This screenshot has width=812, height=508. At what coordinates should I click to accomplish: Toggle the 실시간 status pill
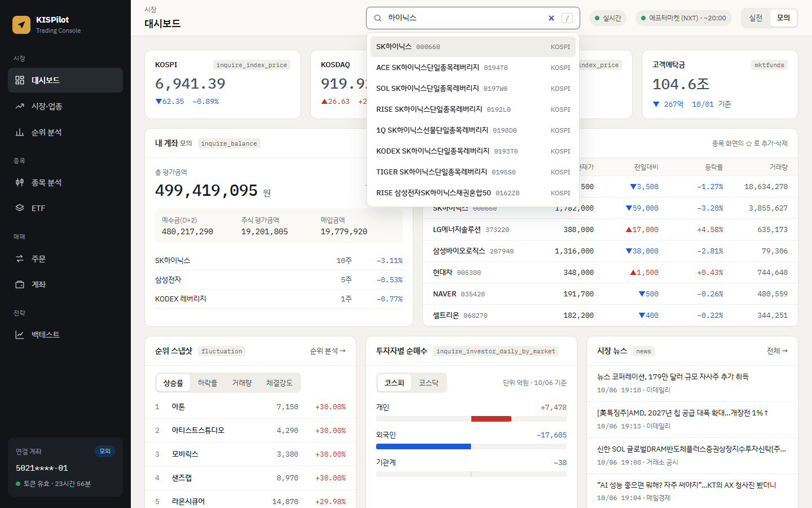pos(608,18)
